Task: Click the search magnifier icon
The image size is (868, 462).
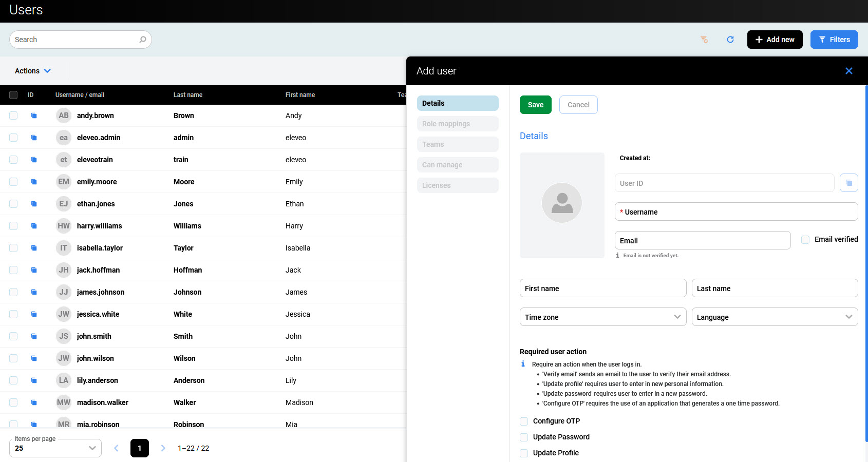Action: (x=143, y=40)
